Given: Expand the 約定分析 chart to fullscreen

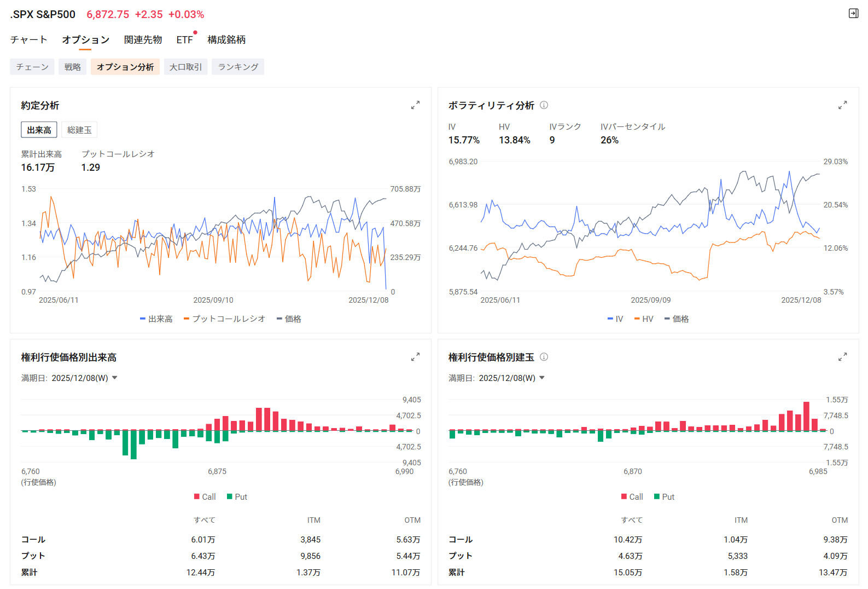Looking at the screenshot, I should (415, 105).
